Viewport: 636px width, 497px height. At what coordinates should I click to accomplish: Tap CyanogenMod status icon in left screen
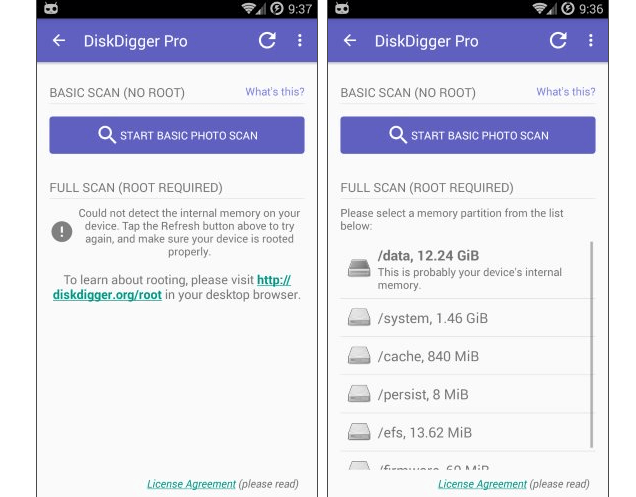coord(51,8)
